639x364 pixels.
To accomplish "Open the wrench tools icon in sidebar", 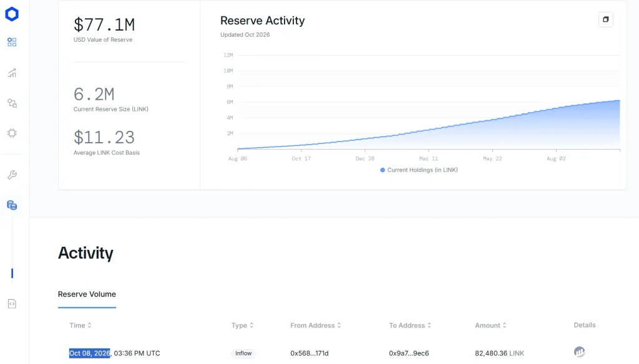I will 12,175.
